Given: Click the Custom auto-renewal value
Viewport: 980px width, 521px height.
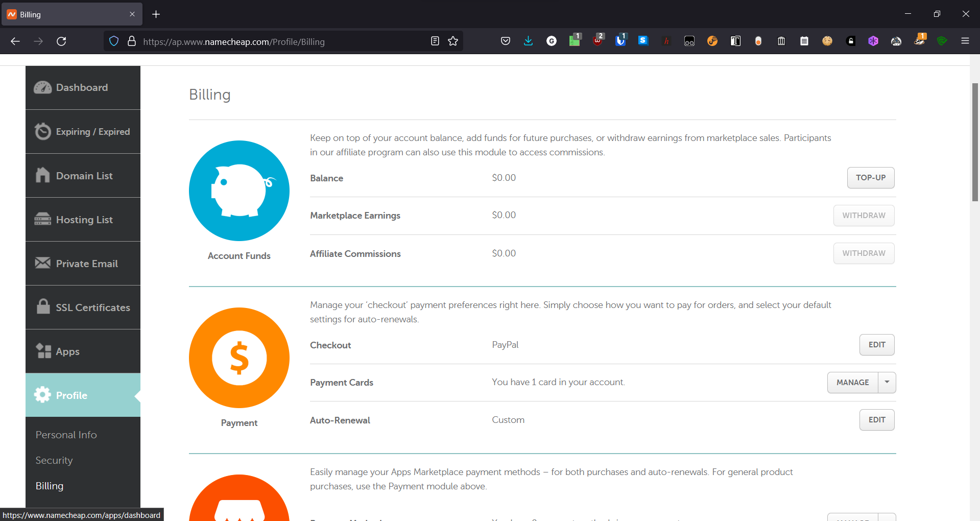Looking at the screenshot, I should click(508, 420).
